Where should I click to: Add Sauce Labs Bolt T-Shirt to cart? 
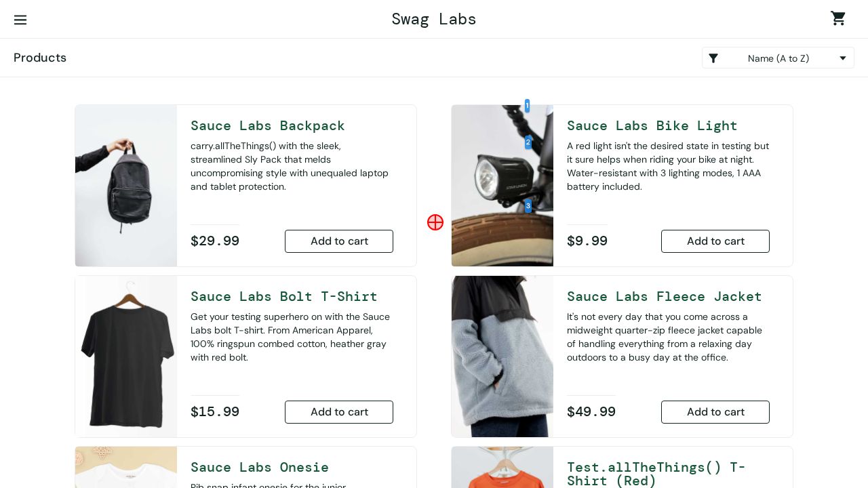[339, 412]
